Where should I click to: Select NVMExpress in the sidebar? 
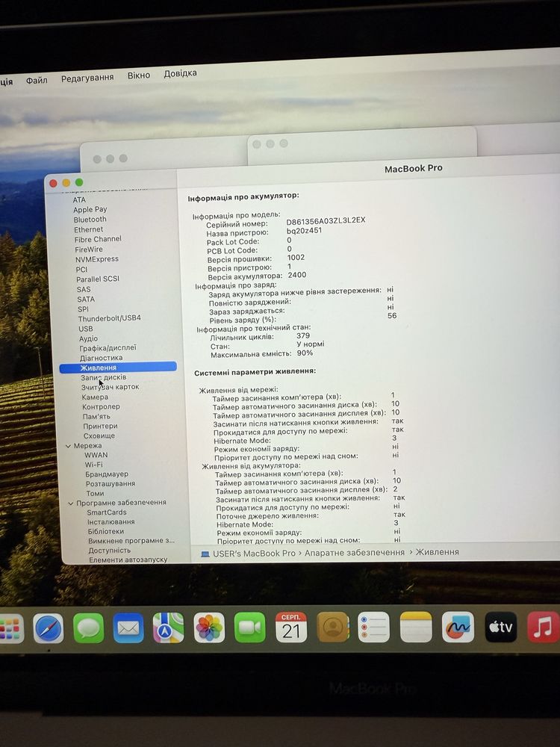pos(97,259)
